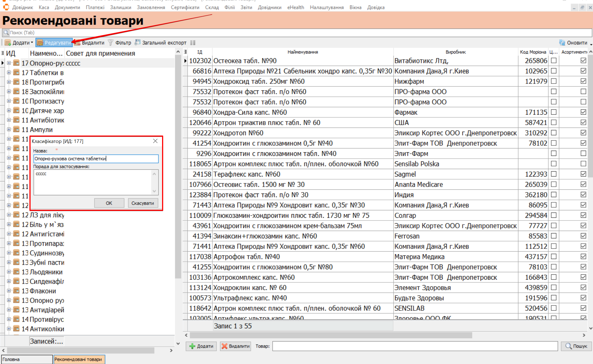Open the Додати dropdown arrow in top toolbar

click(x=32, y=43)
